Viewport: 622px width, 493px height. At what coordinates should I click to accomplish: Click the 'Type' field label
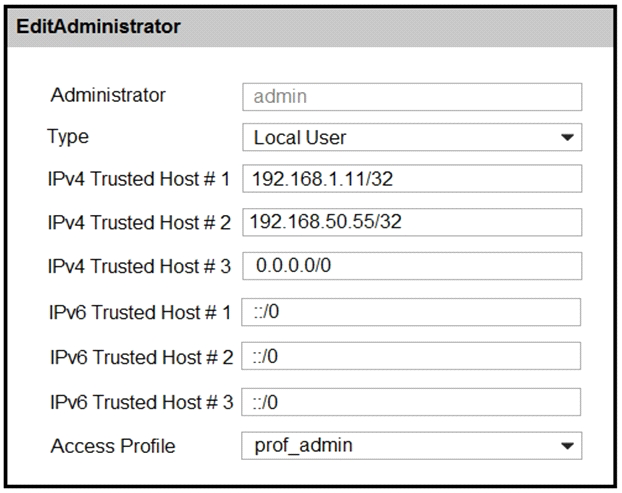[68, 137]
